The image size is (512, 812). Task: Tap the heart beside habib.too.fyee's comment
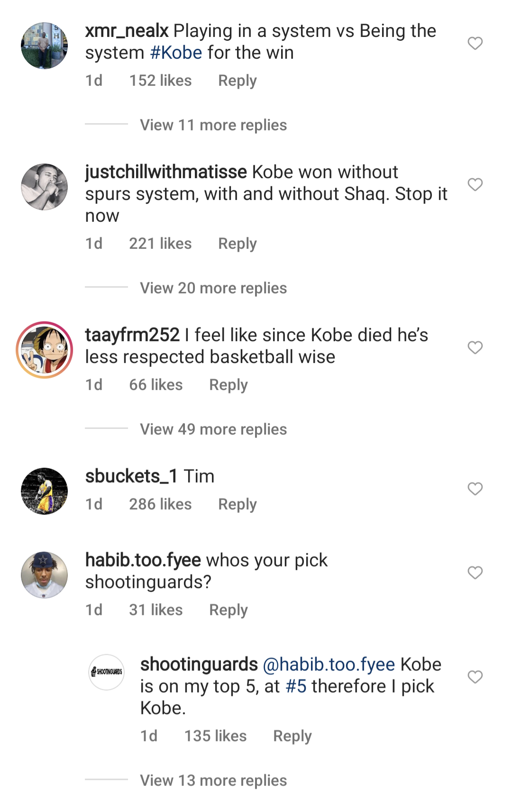tap(475, 573)
